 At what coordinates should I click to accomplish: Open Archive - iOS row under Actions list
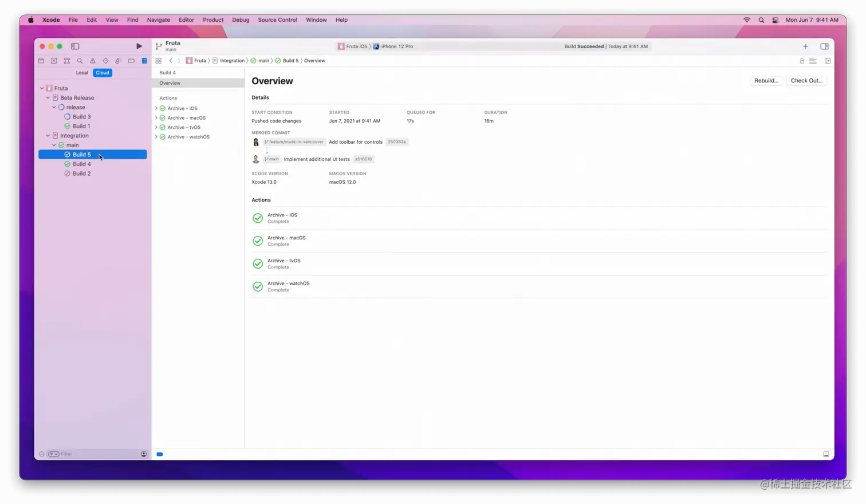point(540,218)
